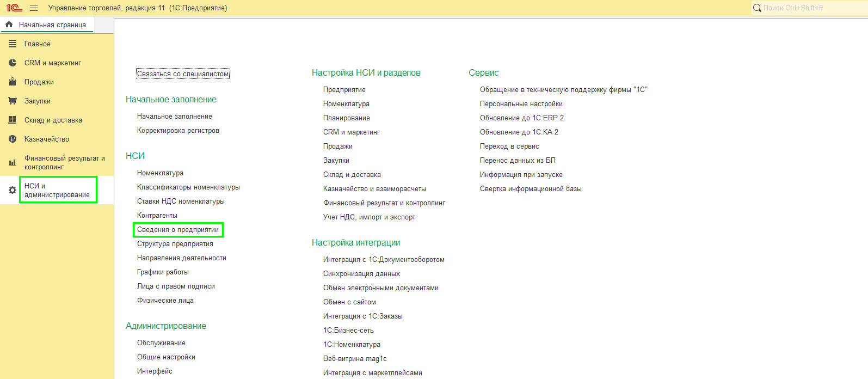Open Номенклатура under НСИ
Screen dimensions: 868x379
(x=160, y=173)
